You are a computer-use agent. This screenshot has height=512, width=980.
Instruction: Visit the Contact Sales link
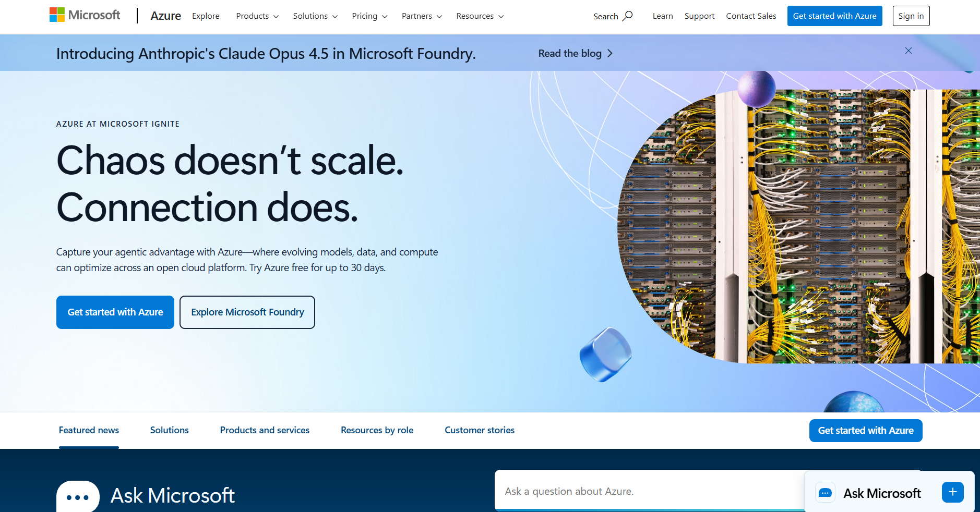click(x=750, y=16)
